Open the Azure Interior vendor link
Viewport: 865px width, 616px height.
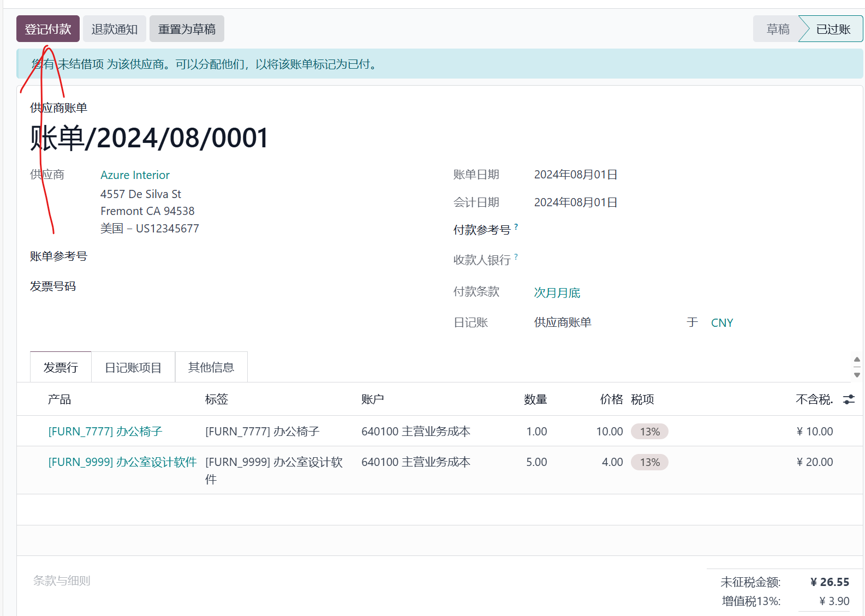(135, 175)
